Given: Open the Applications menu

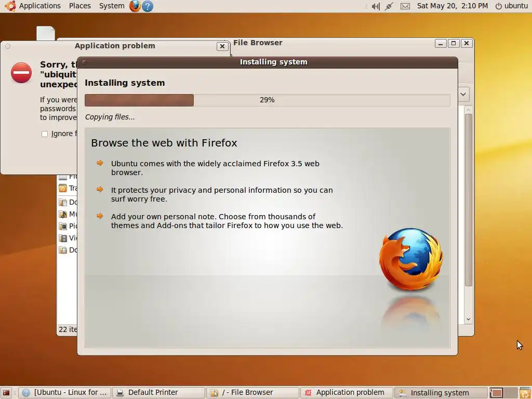Looking at the screenshot, I should [x=39, y=6].
